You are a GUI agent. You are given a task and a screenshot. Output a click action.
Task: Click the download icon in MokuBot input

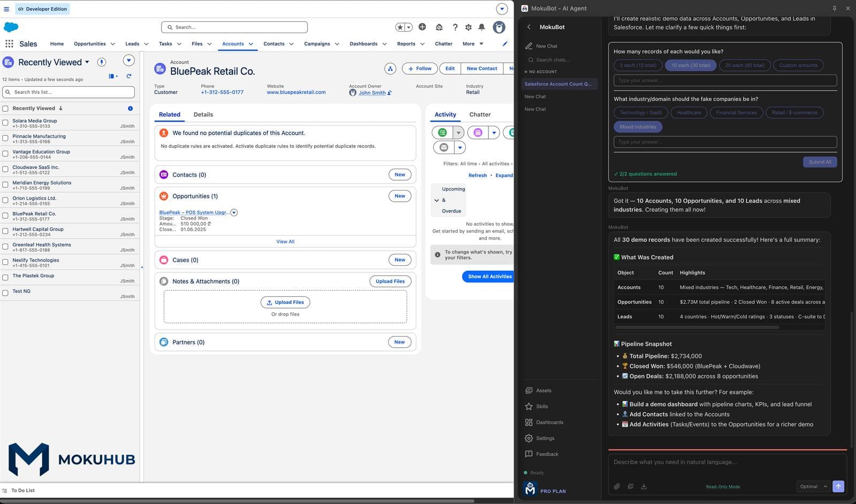[644, 486]
